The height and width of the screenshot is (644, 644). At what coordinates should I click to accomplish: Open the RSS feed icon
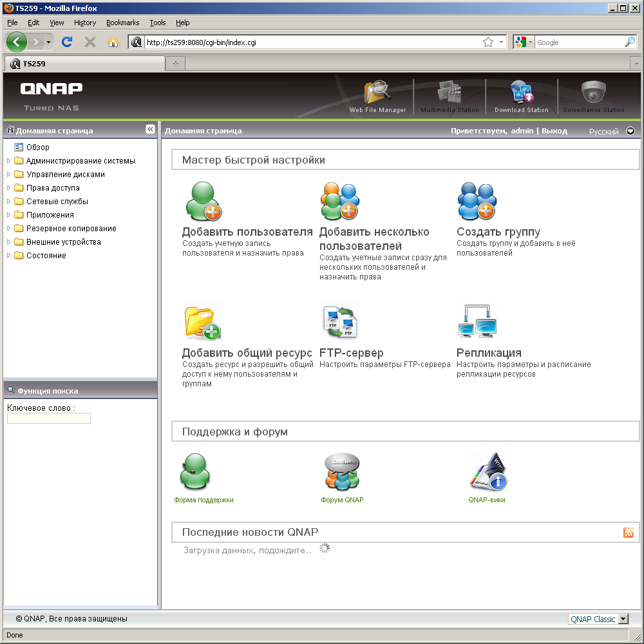tap(628, 533)
